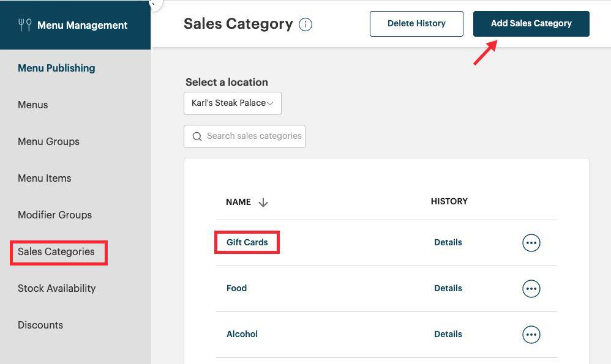Open Details for the Gift Cards category
The height and width of the screenshot is (364, 611).
tap(448, 242)
